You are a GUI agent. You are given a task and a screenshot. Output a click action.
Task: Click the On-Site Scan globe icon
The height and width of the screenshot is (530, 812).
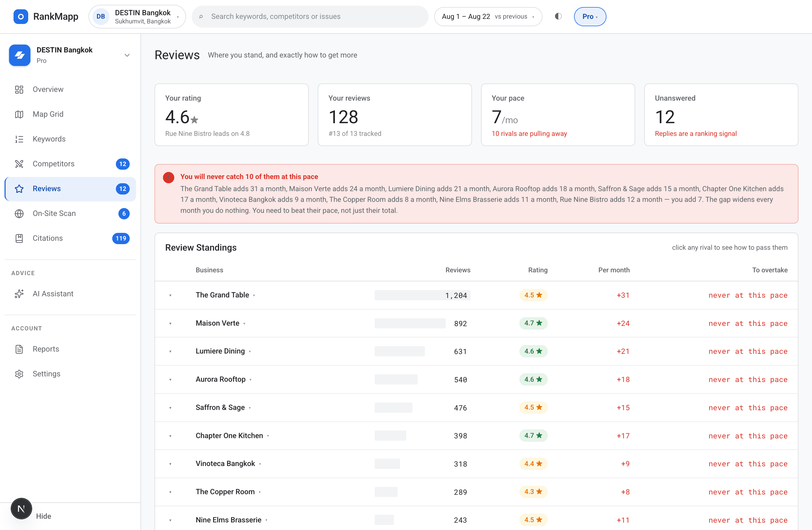19,213
